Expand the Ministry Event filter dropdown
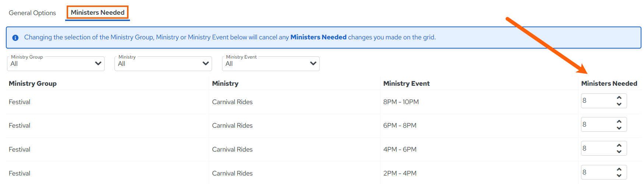This screenshot has width=644, height=184. point(271,63)
